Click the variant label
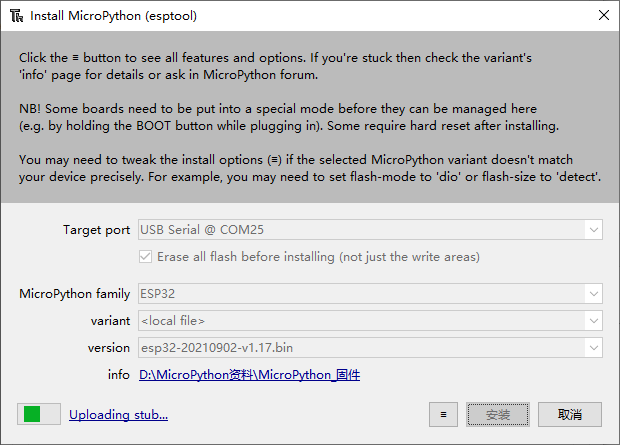The width and height of the screenshot is (620, 445). (x=110, y=321)
